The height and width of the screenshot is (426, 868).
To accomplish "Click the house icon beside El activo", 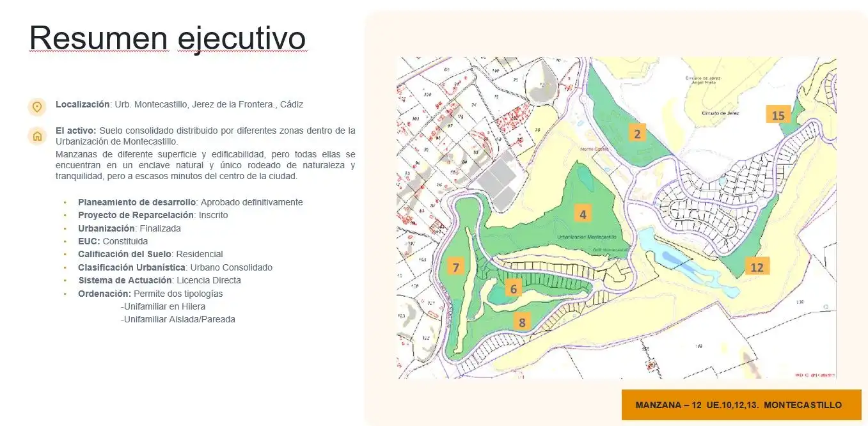I will (37, 136).
